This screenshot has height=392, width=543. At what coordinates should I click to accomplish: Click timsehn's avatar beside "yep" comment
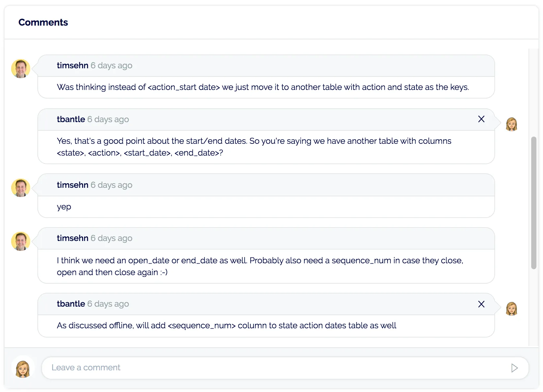21,188
